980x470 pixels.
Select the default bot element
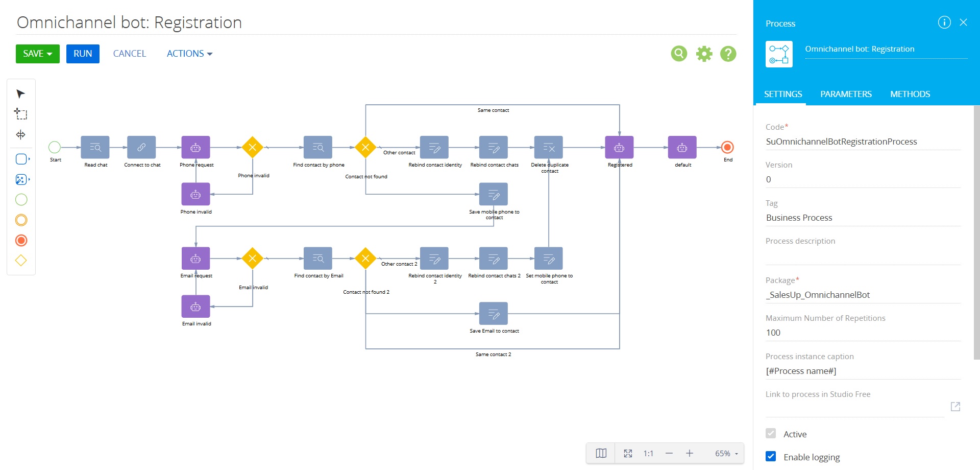682,148
